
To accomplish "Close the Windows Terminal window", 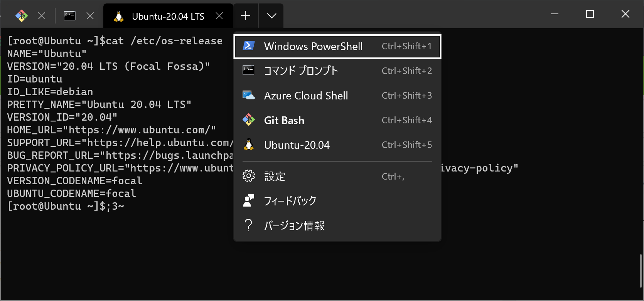I will (625, 14).
